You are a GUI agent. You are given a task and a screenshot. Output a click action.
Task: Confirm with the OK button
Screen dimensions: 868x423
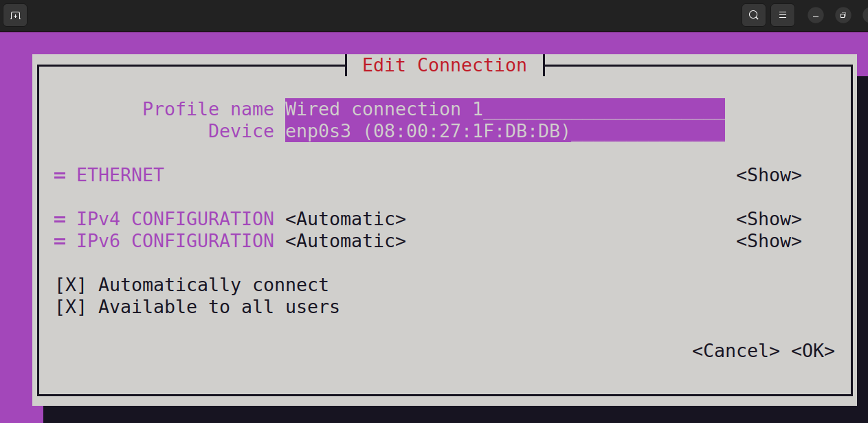coord(813,351)
